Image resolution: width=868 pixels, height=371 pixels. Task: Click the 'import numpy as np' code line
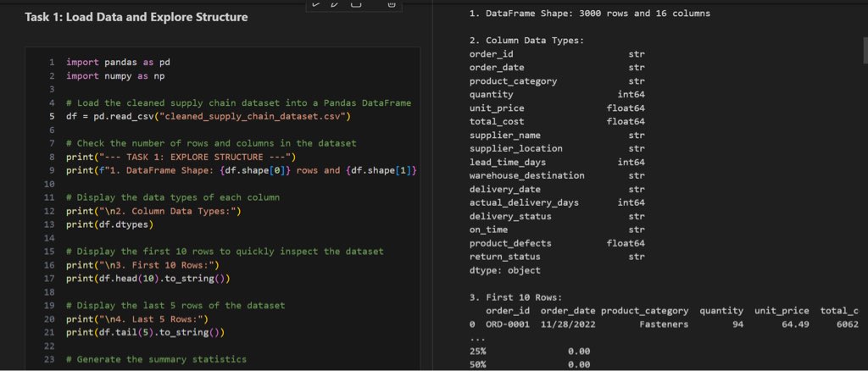point(115,75)
